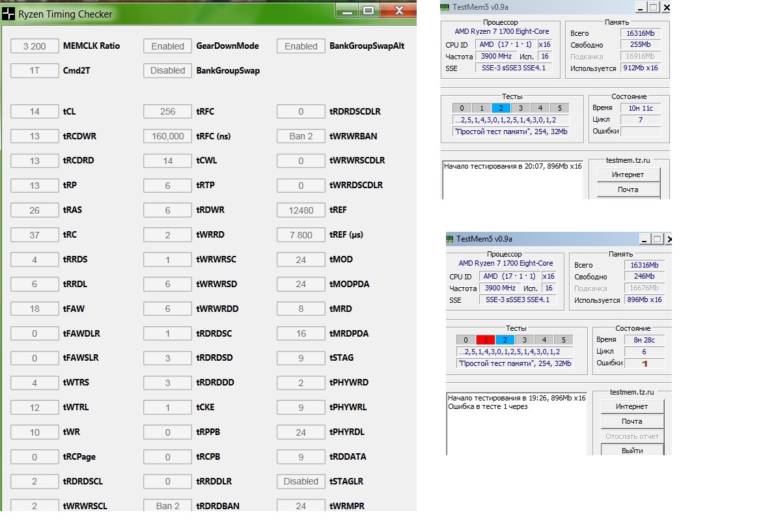Screen dimensions: 765x532
Task: Click test box 5 in the cycle 7 TestMem5
Action: (x=560, y=108)
